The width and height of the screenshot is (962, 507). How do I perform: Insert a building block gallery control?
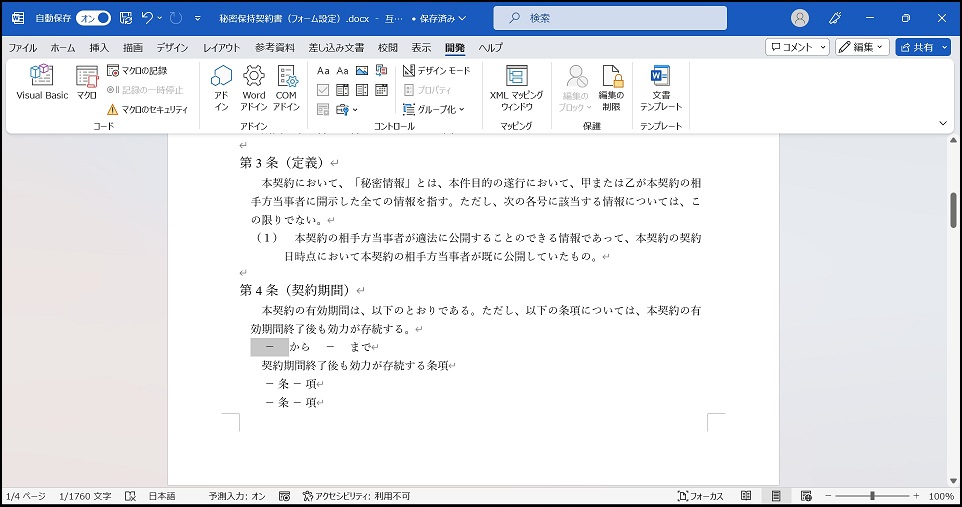click(382, 71)
